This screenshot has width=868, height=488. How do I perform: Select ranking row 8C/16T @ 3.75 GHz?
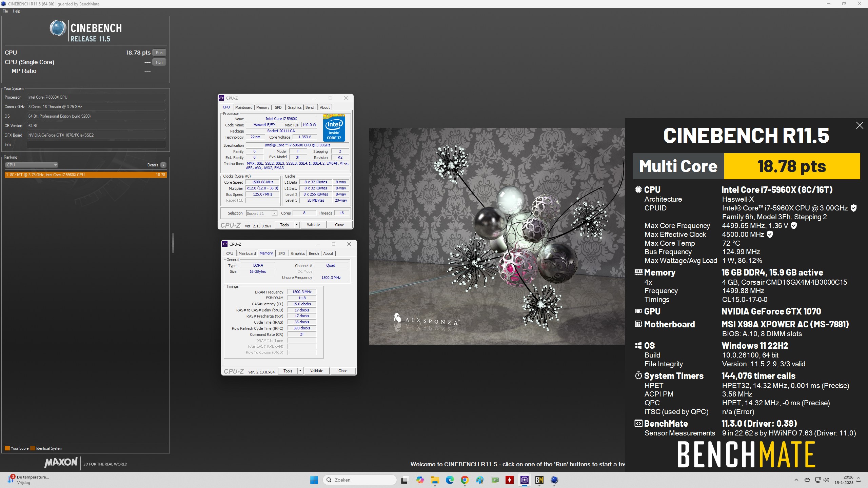tap(86, 175)
